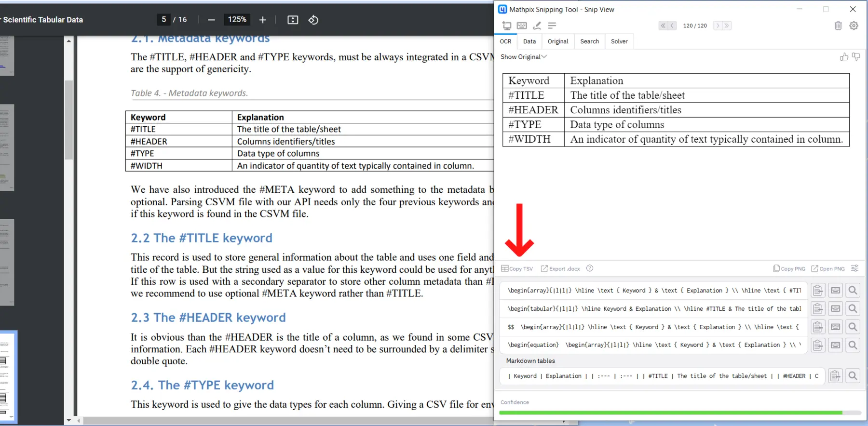The image size is (868, 426).
Task: Copy the $$ \begin{array} result to clipboard
Action: [818, 327]
